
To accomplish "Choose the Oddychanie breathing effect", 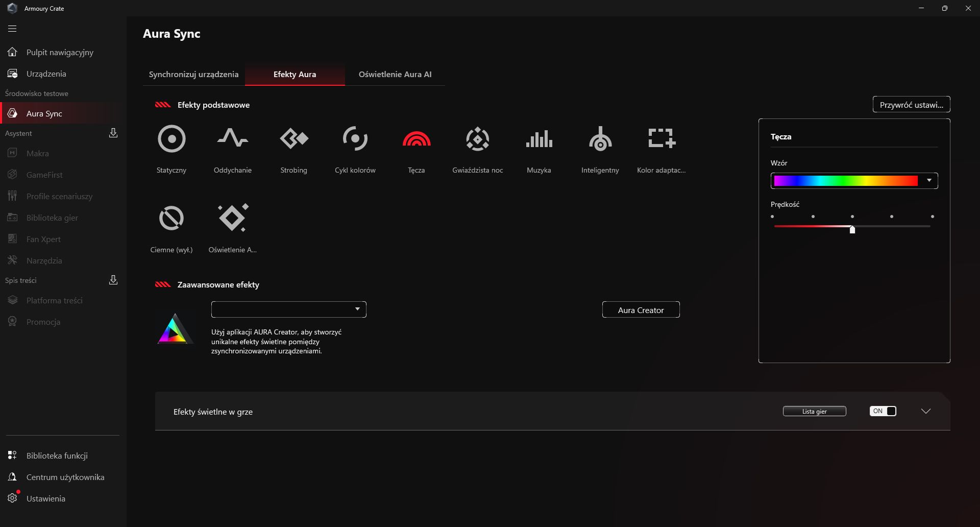I will point(233,139).
